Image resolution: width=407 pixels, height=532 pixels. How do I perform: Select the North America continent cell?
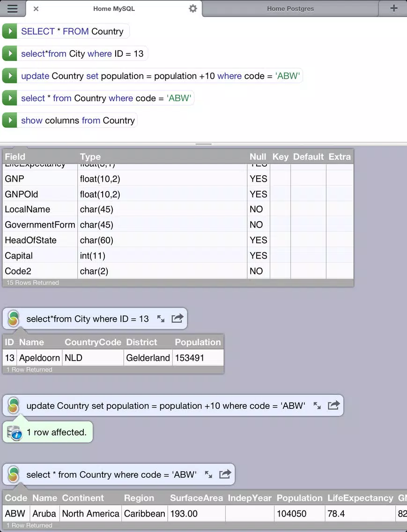[x=91, y=514]
